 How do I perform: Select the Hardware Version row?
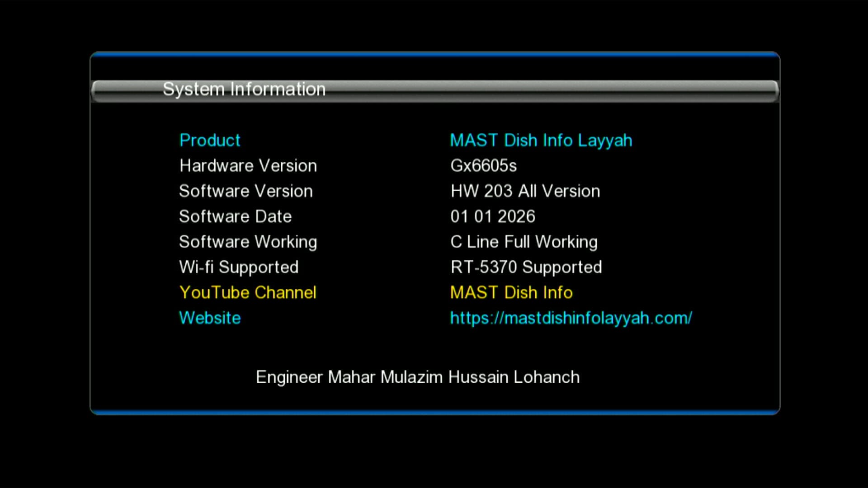point(248,165)
